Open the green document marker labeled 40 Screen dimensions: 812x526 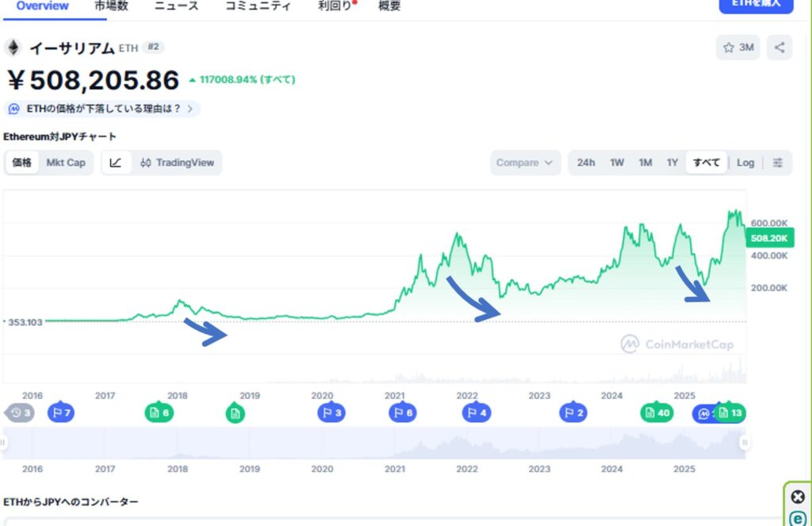point(657,413)
